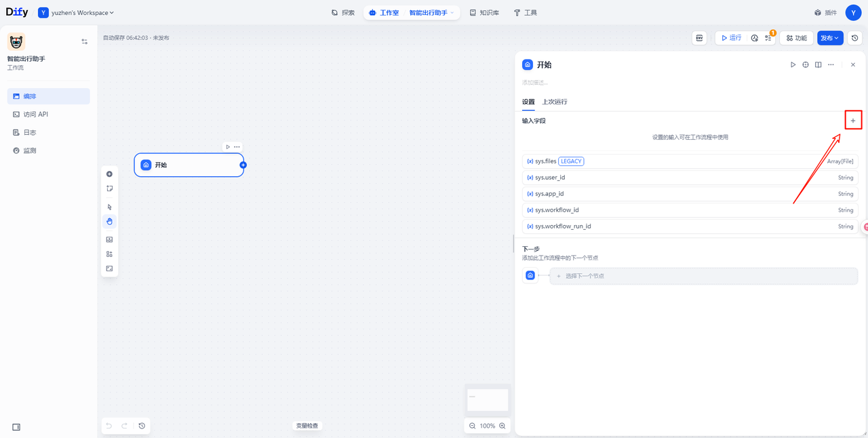Click the add node icon in canvas toolbar

109,174
